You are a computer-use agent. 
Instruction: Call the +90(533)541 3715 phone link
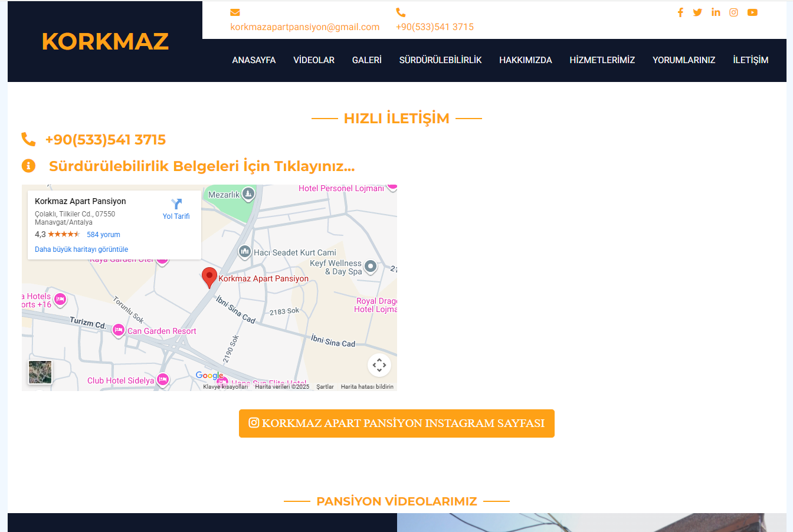click(435, 27)
